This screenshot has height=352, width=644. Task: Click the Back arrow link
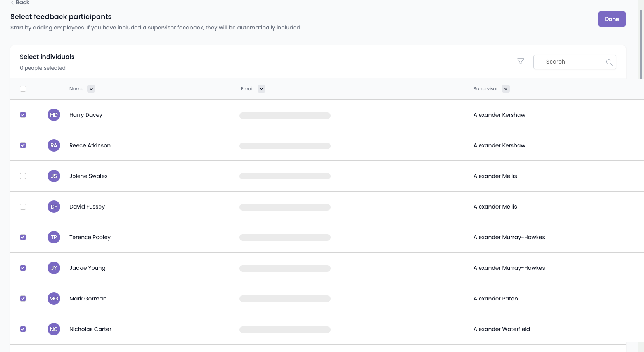20,3
